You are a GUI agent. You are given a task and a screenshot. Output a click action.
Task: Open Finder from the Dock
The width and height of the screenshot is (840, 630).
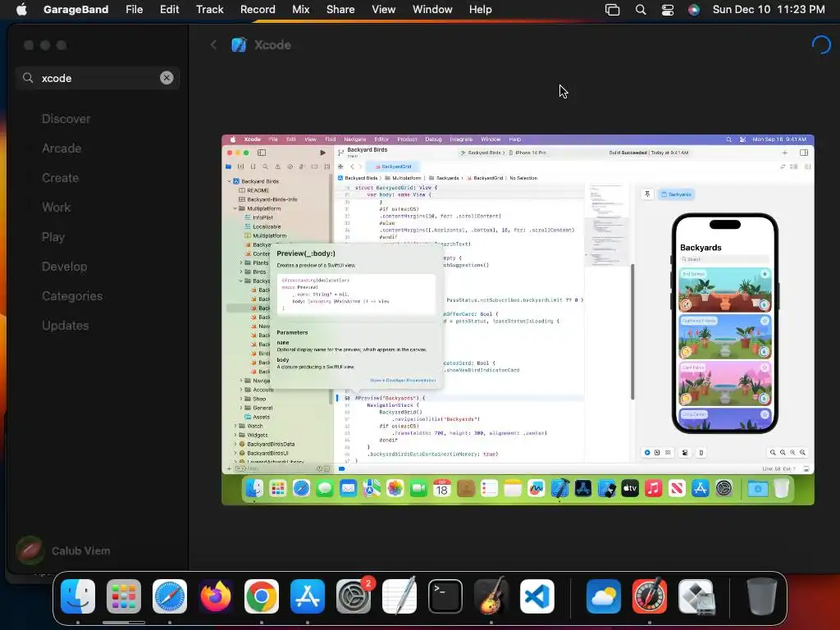(78, 596)
